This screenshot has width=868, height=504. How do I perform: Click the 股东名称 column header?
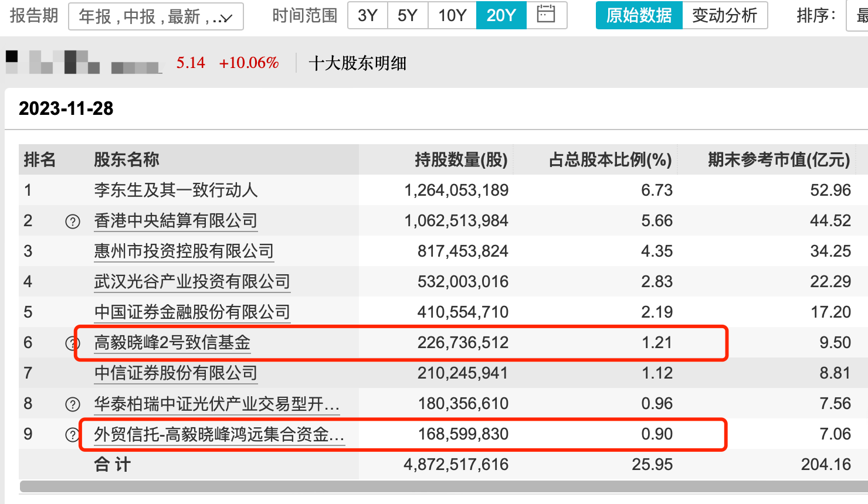pyautogui.click(x=127, y=159)
